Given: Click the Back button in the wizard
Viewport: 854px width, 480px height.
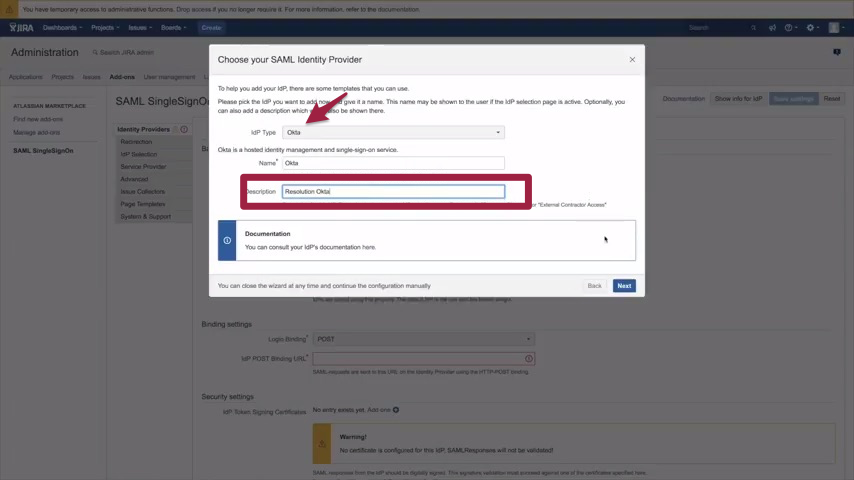Looking at the screenshot, I should click(594, 285).
